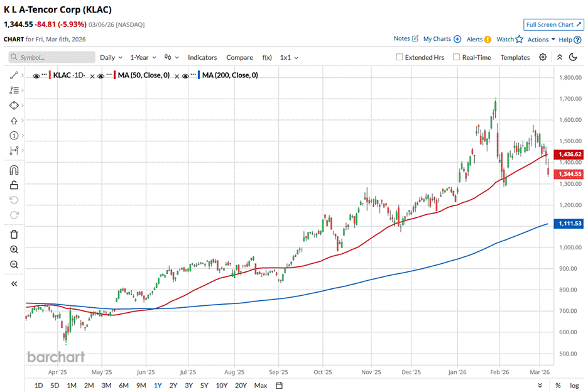The image size is (588, 392).
Task: Hide the KLAC price series via eye icon
Action: tap(36, 75)
